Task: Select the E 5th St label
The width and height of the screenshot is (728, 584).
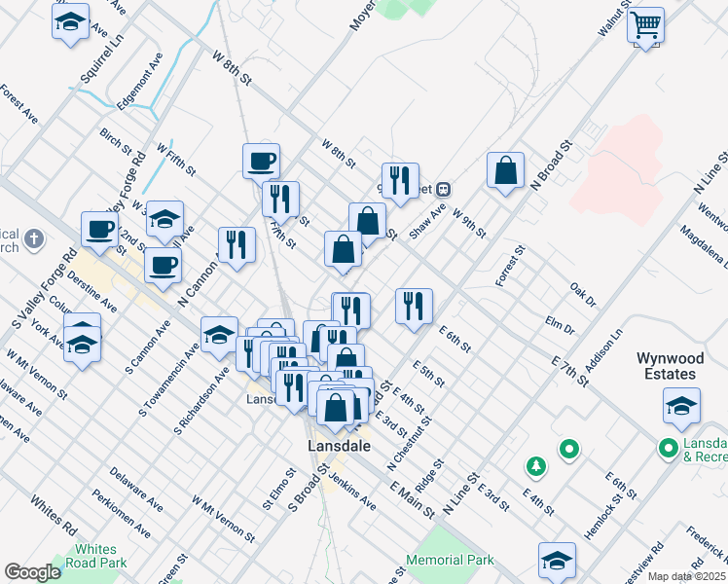Action: [x=428, y=374]
